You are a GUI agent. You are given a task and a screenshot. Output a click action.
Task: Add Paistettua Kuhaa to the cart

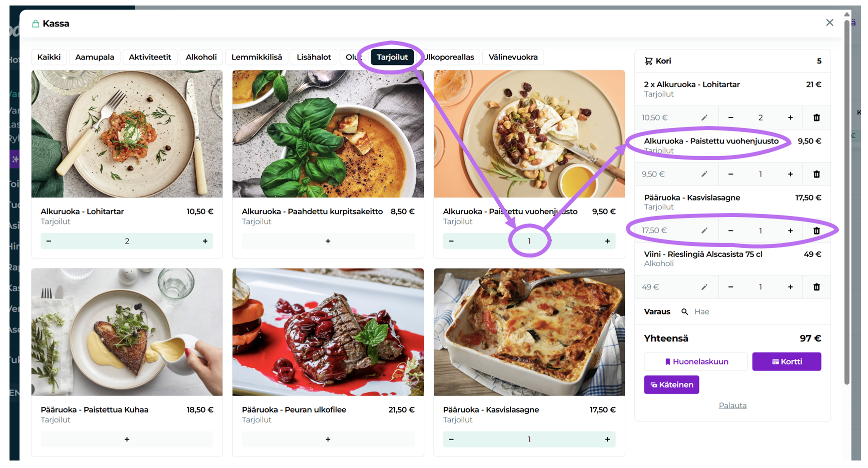[x=127, y=439]
